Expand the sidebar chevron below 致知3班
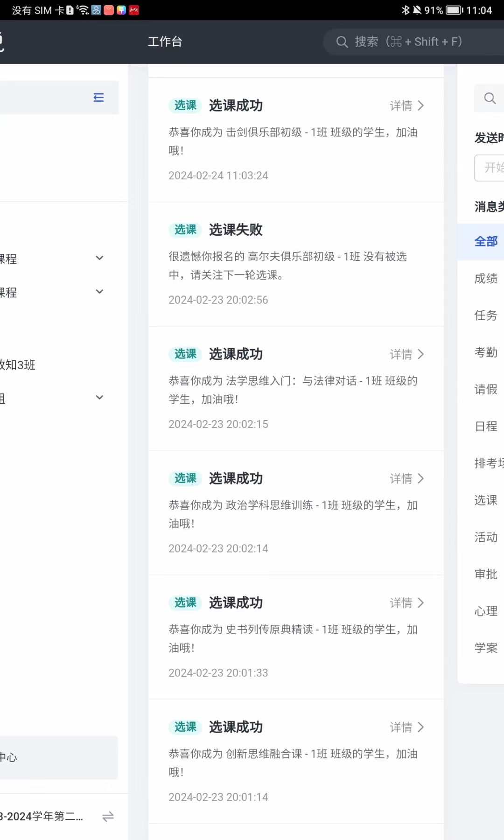The width and height of the screenshot is (504, 840). (99, 398)
